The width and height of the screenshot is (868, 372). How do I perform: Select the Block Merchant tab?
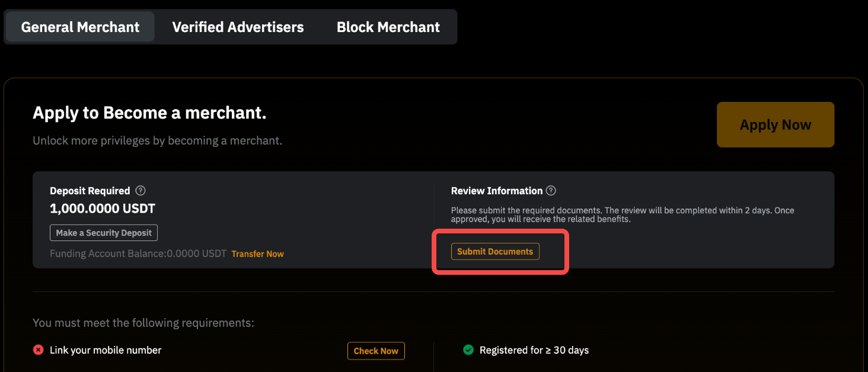(388, 27)
